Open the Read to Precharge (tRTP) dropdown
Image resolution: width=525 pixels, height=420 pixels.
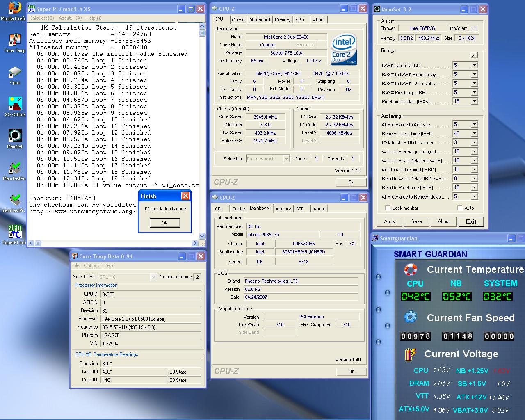click(475, 187)
